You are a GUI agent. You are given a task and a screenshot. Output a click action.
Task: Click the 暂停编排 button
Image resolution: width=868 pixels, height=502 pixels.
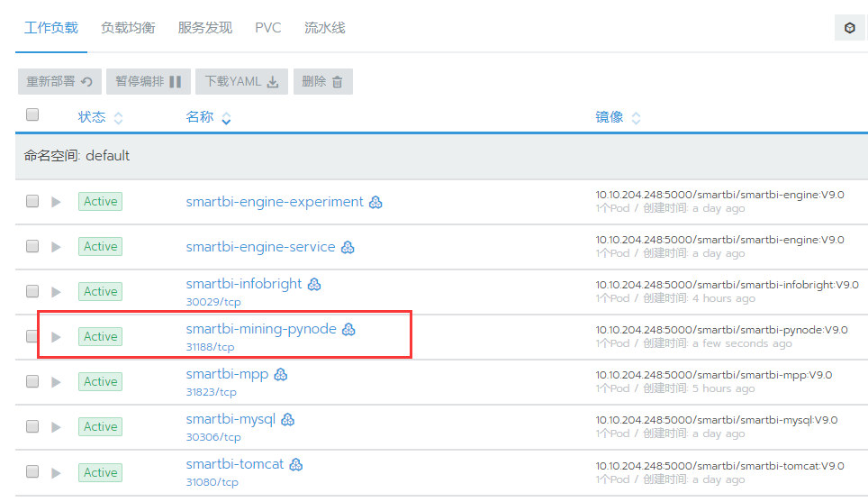click(149, 81)
